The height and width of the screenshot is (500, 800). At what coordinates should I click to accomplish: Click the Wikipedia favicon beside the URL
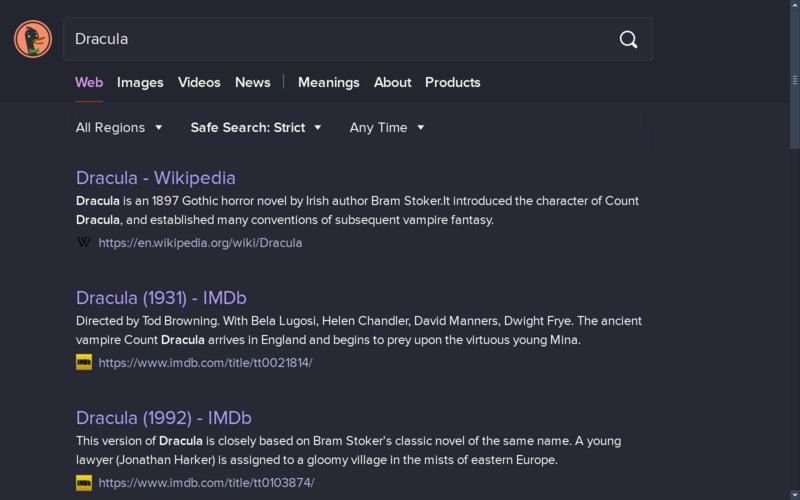(x=84, y=242)
